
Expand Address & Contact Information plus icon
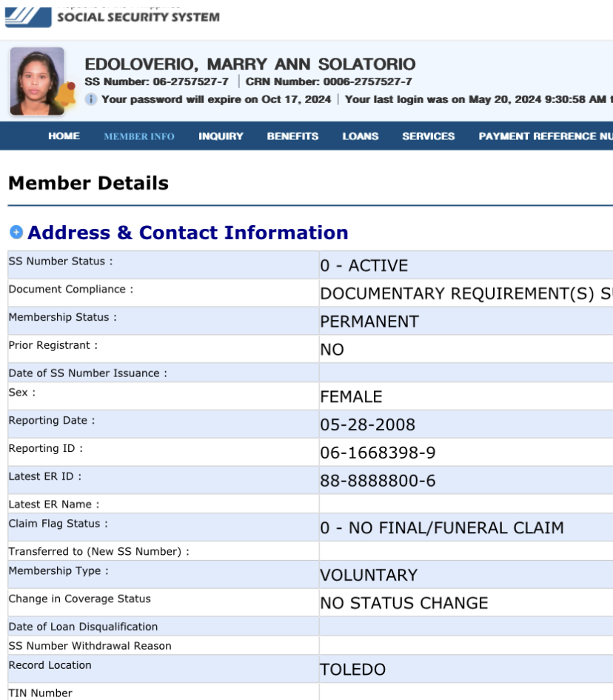[16, 233]
